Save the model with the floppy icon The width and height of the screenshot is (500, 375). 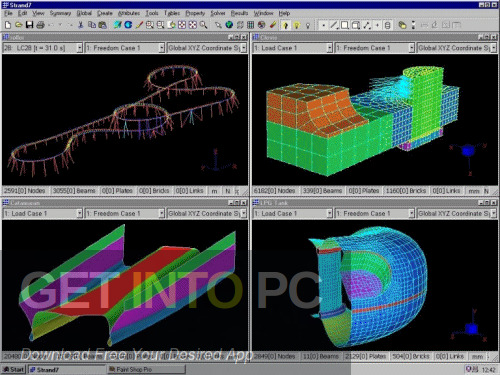click(x=29, y=25)
